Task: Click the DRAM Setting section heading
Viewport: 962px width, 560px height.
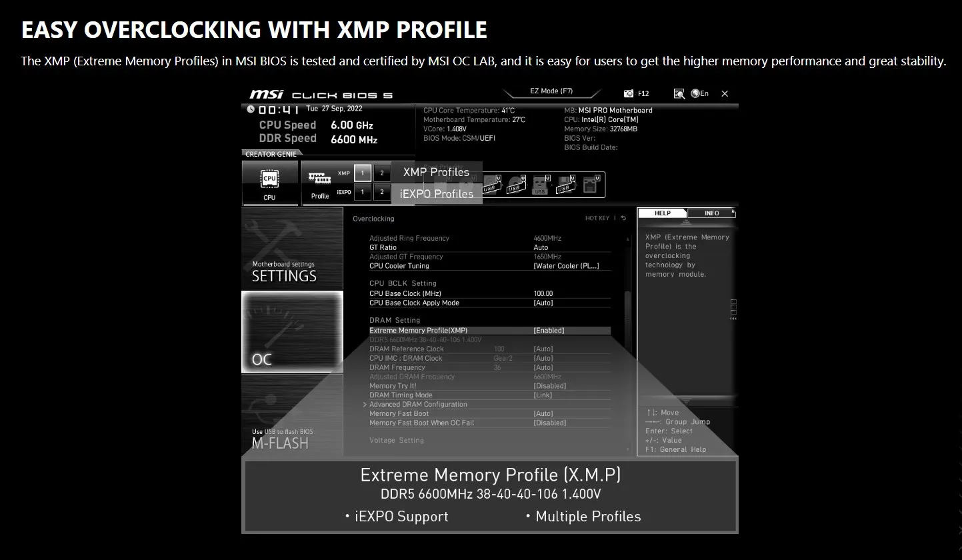Action: point(395,321)
